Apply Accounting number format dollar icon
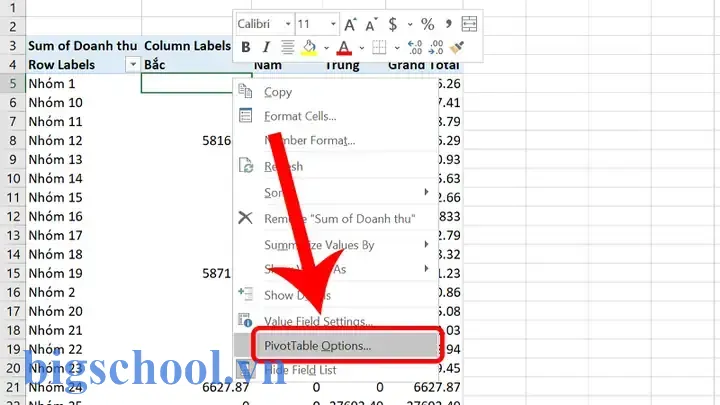Image resolution: width=720 pixels, height=405 pixels. pyautogui.click(x=393, y=24)
